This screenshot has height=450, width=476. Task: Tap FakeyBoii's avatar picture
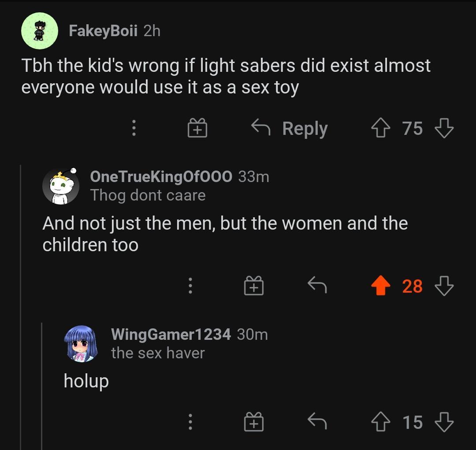click(40, 31)
